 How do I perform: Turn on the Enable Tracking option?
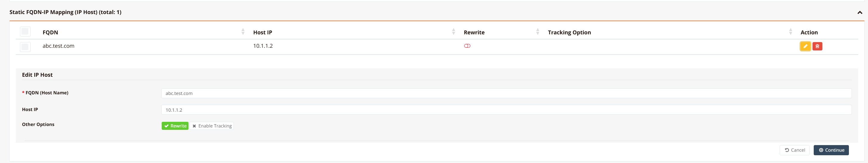tap(211, 126)
